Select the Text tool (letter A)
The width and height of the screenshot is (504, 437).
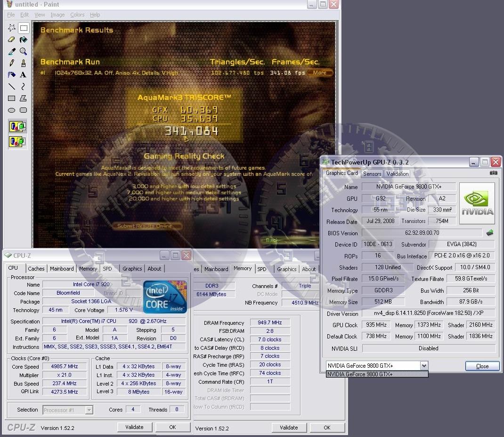(x=24, y=74)
